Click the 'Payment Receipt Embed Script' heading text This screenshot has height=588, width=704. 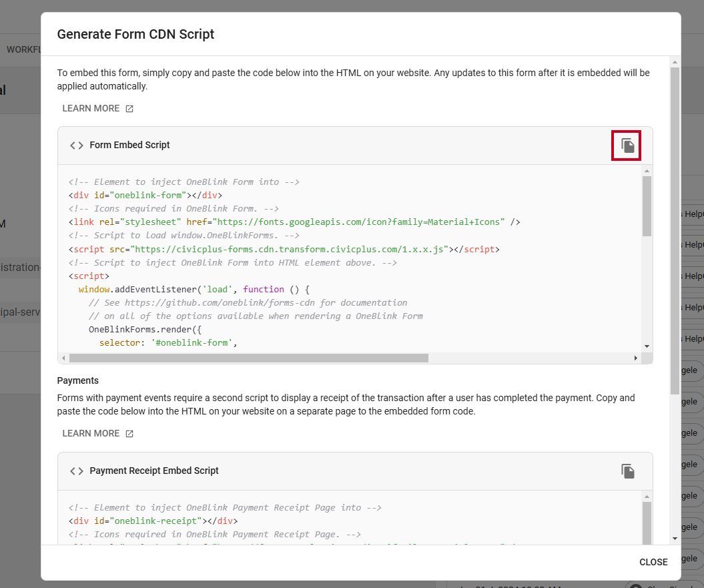[x=154, y=471]
